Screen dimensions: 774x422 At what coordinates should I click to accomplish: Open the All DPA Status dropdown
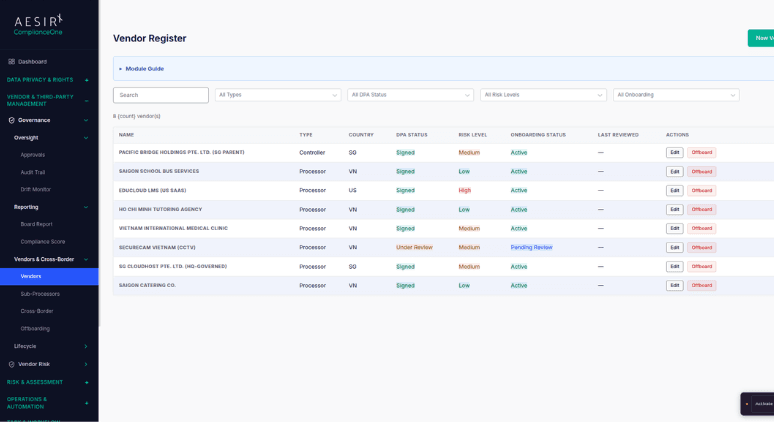pyautogui.click(x=411, y=95)
